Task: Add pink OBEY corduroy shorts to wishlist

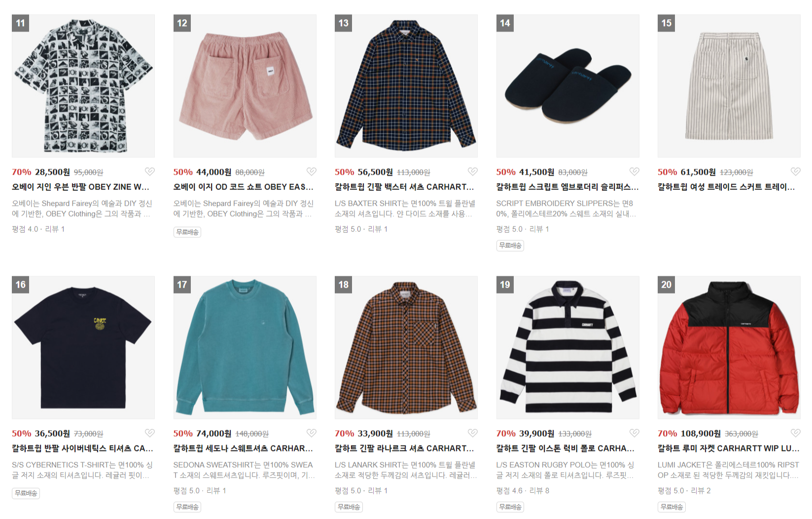Action: [311, 172]
